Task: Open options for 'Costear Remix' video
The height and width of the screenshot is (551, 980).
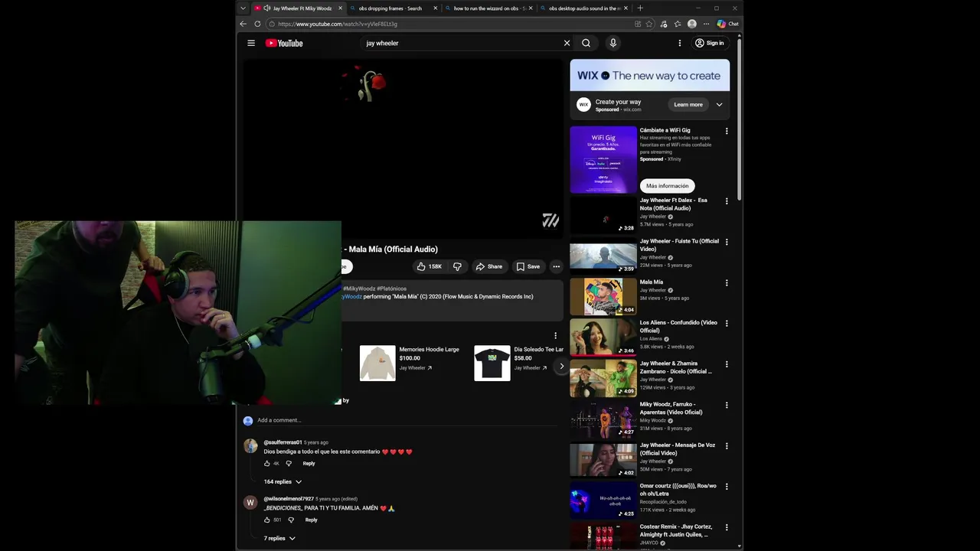Action: (727, 527)
